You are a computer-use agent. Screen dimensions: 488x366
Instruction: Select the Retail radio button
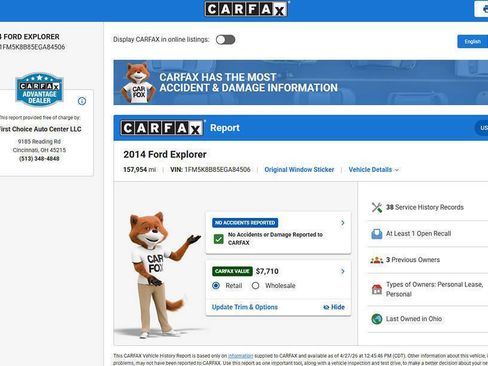(x=216, y=286)
